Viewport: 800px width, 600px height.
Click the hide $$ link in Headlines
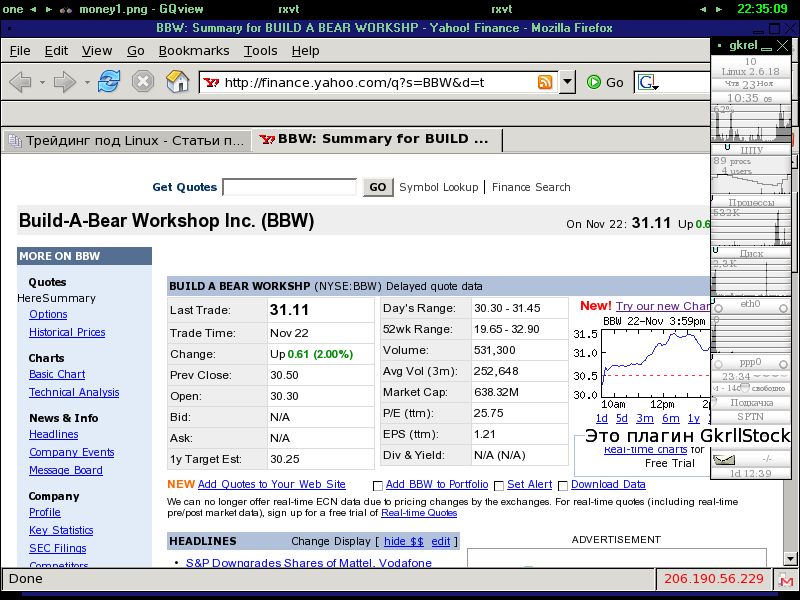coord(404,541)
